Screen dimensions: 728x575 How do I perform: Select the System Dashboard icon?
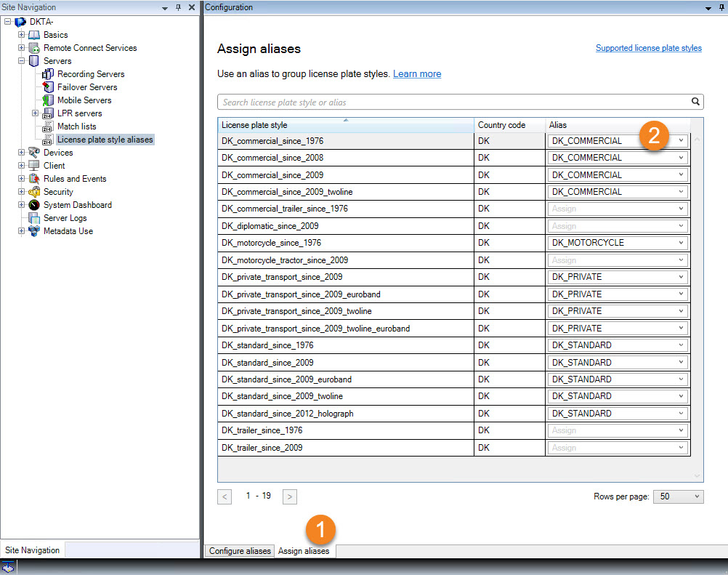point(34,205)
